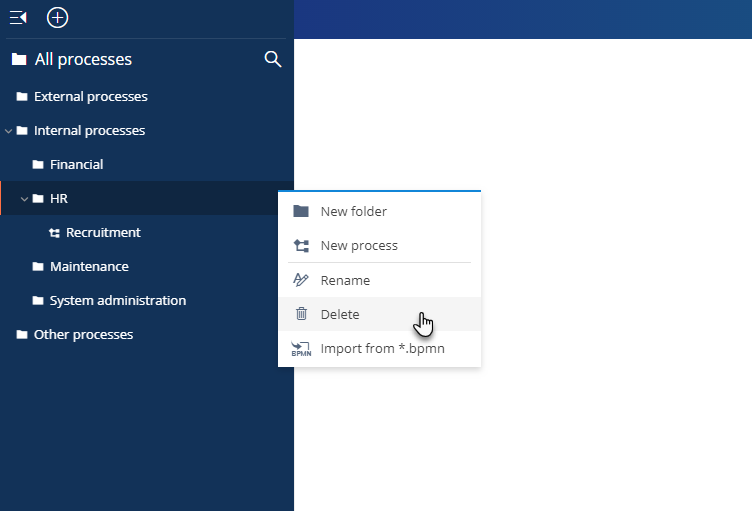Click the New process diagram icon
752x511 pixels.
click(301, 246)
